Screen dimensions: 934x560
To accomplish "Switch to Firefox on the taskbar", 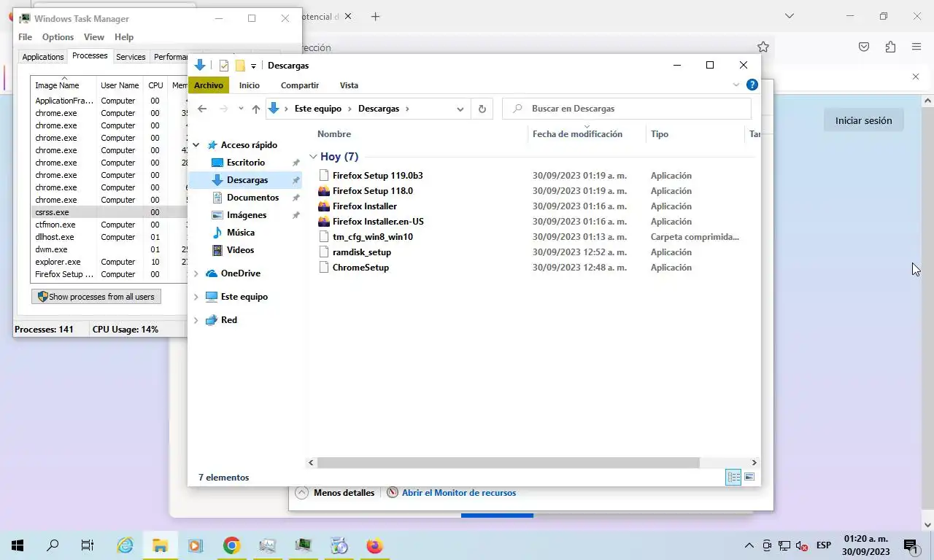I will click(374, 545).
